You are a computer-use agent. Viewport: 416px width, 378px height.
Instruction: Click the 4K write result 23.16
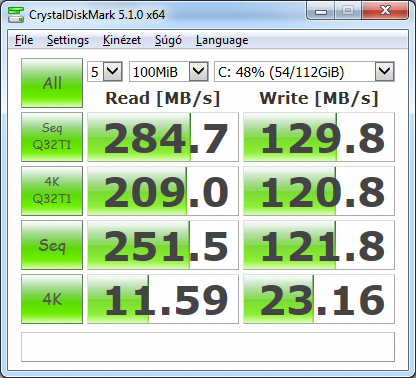pos(319,299)
